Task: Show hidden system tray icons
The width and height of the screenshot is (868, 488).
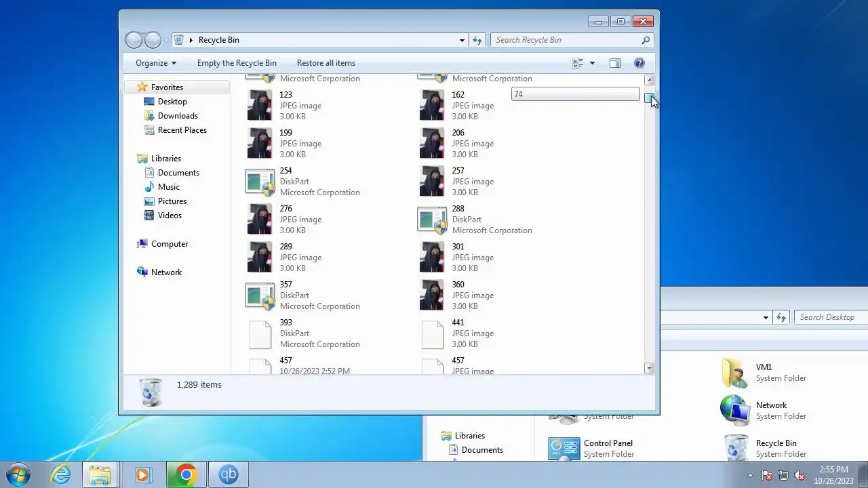Action: [x=750, y=475]
